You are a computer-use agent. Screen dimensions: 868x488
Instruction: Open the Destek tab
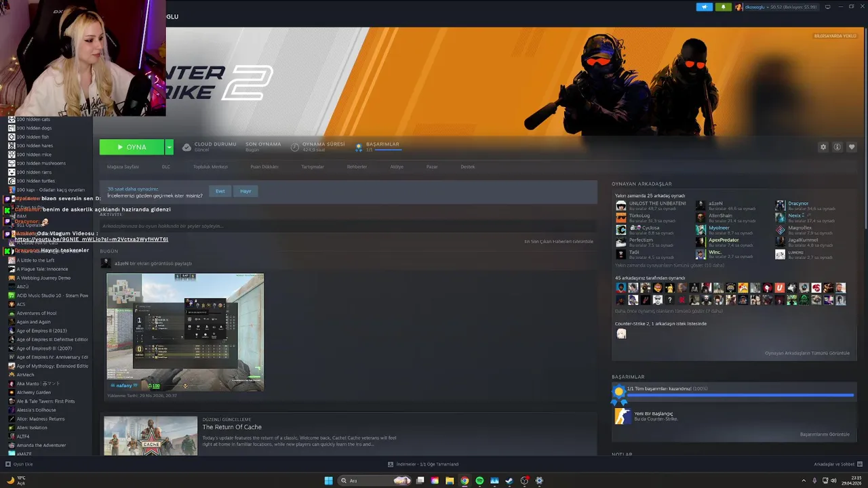(x=468, y=167)
